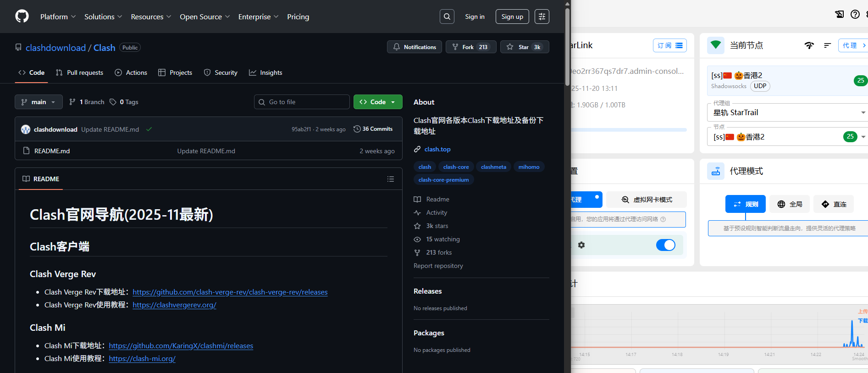
Task: Open README outline list icon
Action: (390, 179)
